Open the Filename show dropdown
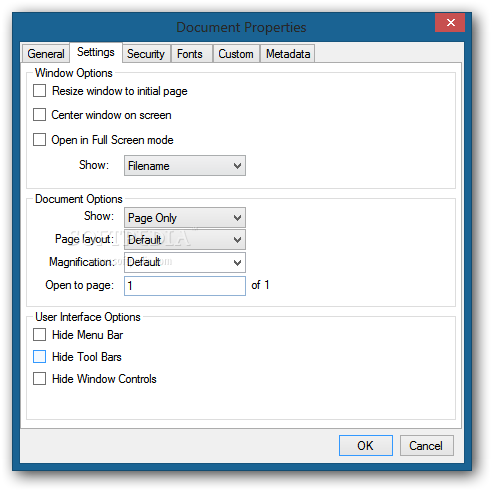The image size is (492, 491). pyautogui.click(x=185, y=165)
